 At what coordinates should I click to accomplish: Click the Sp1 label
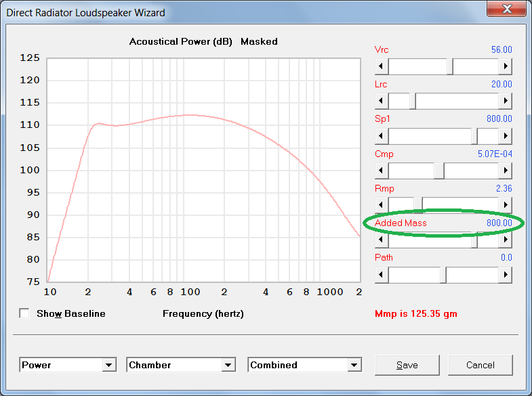[x=382, y=118]
